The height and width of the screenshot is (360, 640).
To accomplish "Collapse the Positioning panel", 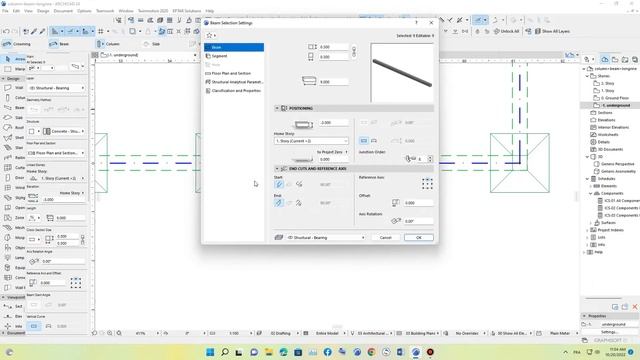I will [x=277, y=108].
